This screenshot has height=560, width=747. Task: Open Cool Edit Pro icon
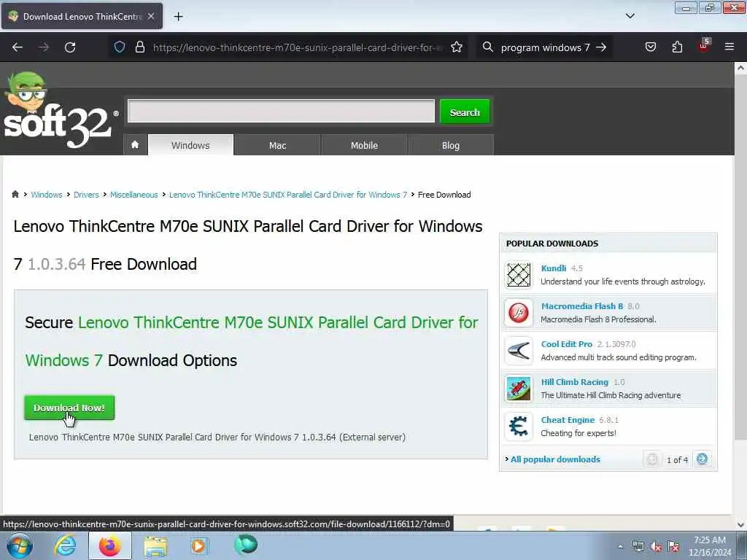pos(519,351)
